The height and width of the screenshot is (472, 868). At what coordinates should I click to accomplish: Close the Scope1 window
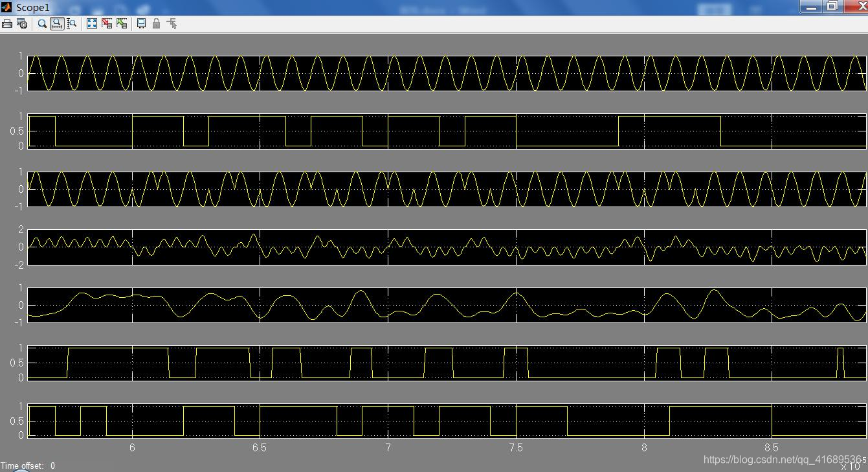[x=856, y=6]
